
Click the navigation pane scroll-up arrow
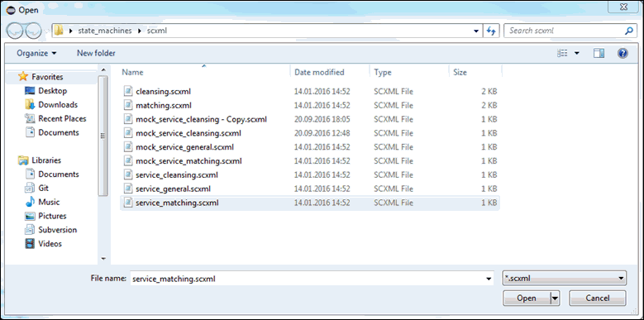103,69
